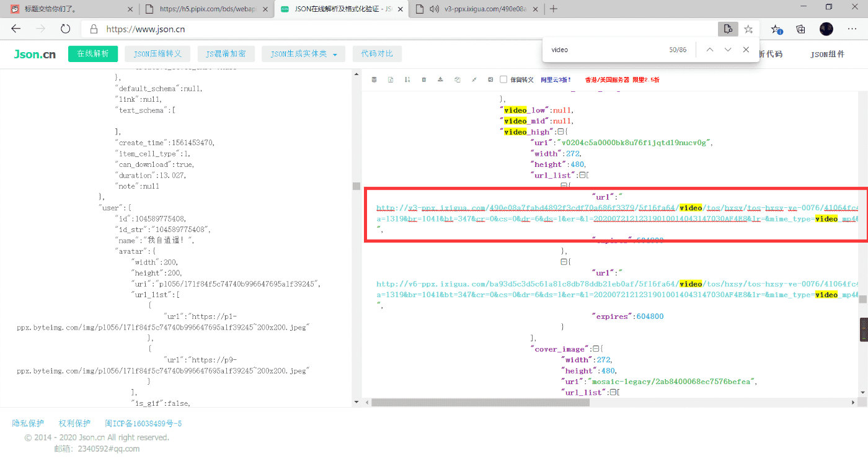Reload the page with the refresh icon

pyautogui.click(x=66, y=29)
